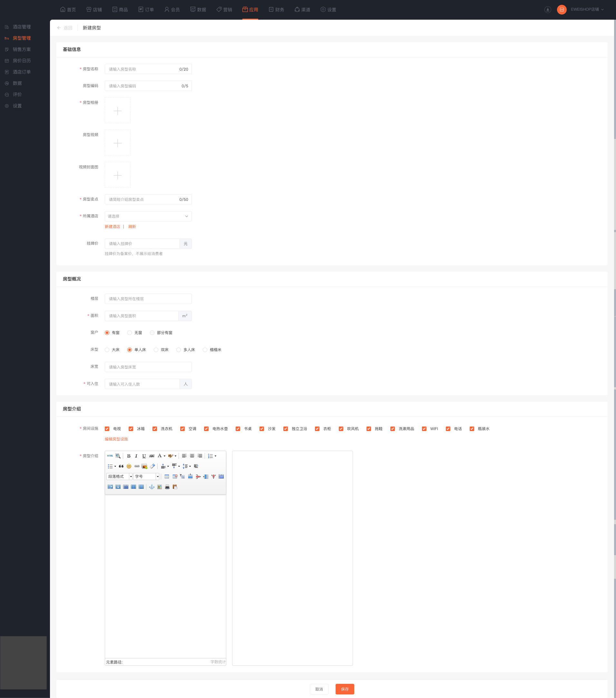
Task: Open unordered list style dropdown arrow
Action: [x=115, y=466]
